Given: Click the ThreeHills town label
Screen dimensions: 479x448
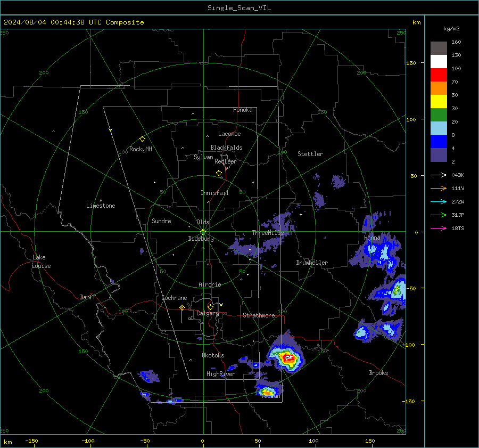Looking at the screenshot, I should click(268, 233).
